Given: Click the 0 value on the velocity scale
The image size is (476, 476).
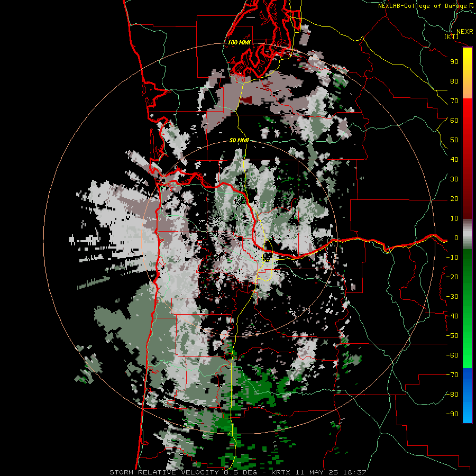Looking at the screenshot, I should (x=456, y=238).
